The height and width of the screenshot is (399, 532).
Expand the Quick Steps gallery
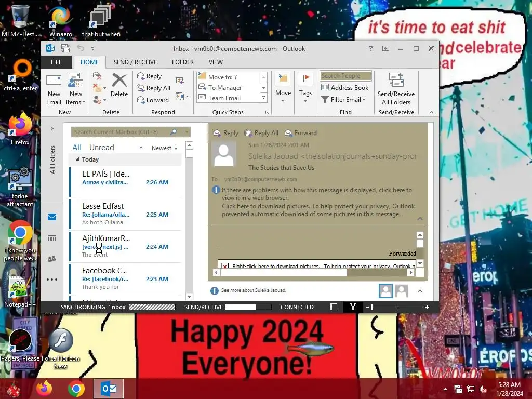[263, 98]
